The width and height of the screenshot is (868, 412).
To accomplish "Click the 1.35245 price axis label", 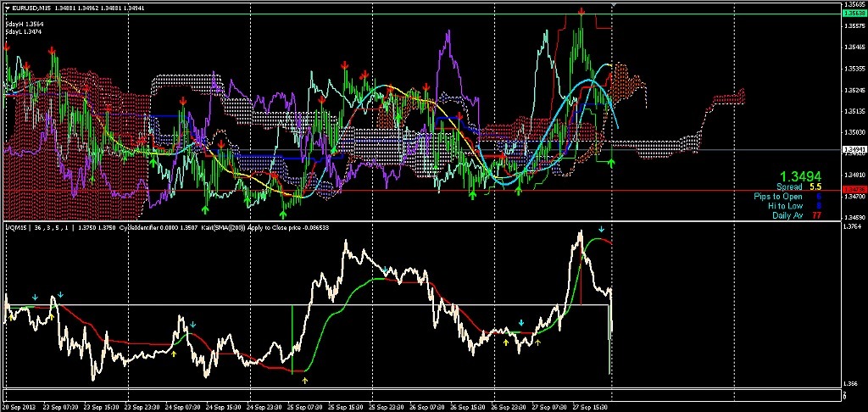I will click(x=854, y=90).
